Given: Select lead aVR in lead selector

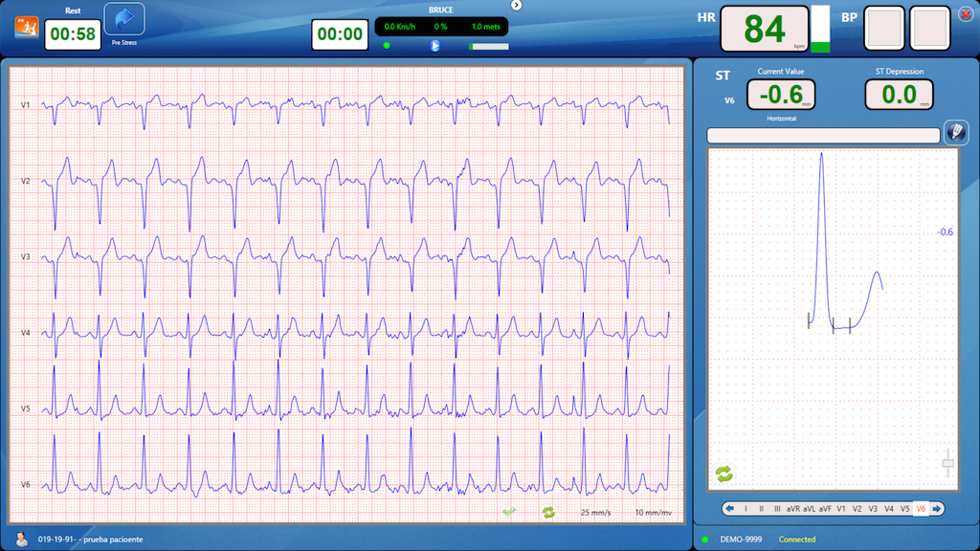Looking at the screenshot, I should point(793,509).
